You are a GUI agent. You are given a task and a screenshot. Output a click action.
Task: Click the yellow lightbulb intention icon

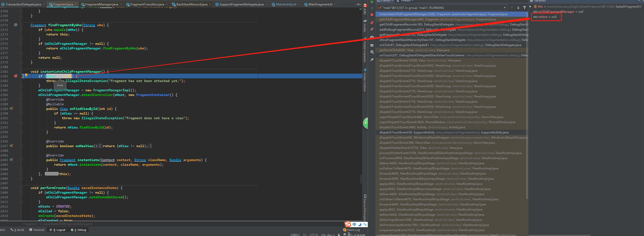26,75
